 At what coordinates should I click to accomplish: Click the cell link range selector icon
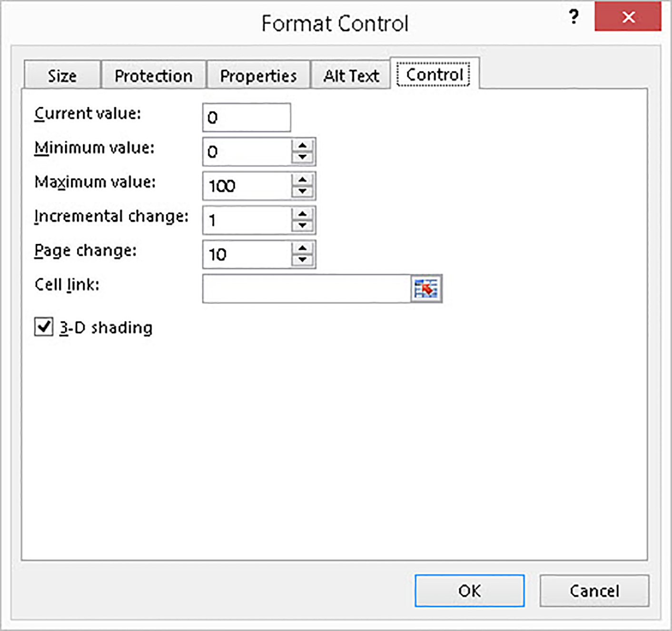427,289
